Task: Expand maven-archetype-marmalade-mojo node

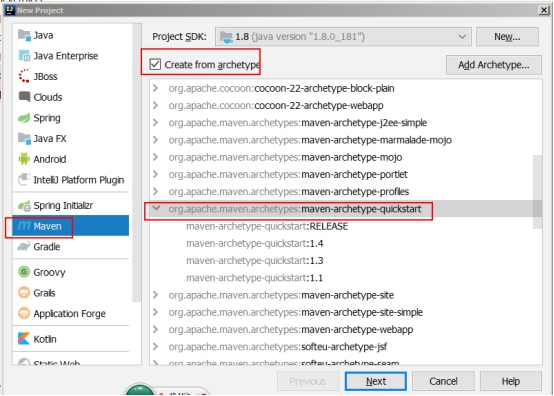Action: pyautogui.click(x=155, y=140)
